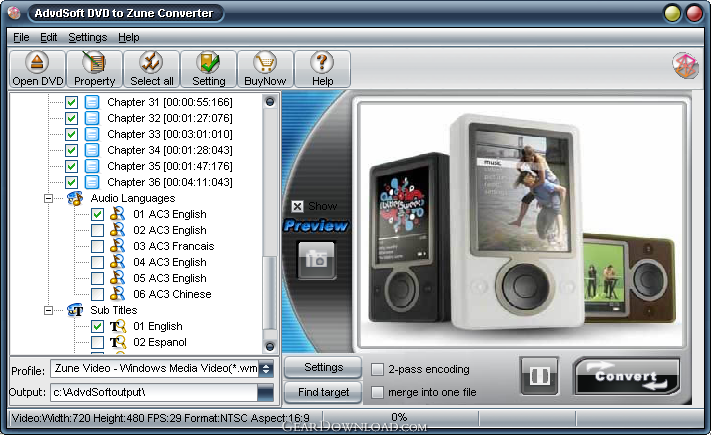Click the tree scrollbar up arrow

(x=270, y=102)
